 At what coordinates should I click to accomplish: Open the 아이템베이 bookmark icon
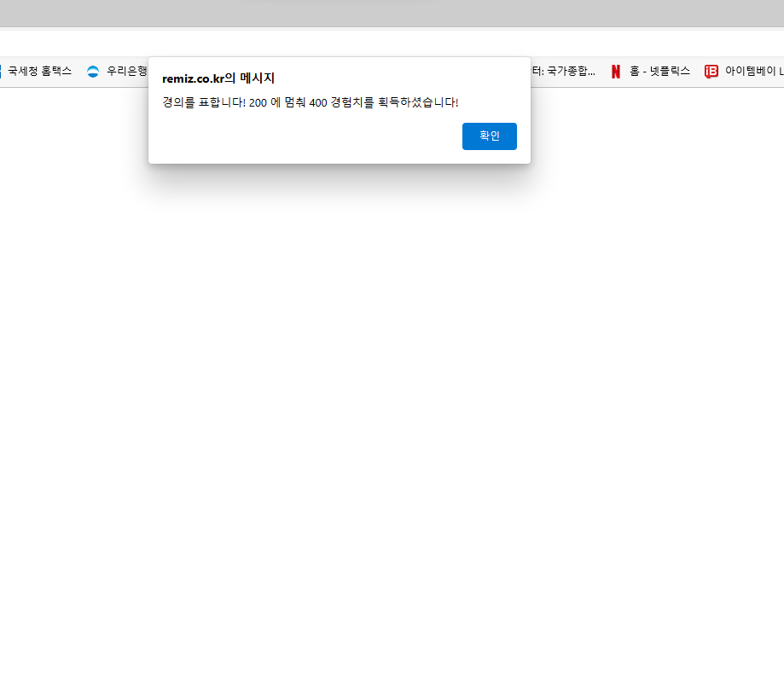[x=711, y=72]
